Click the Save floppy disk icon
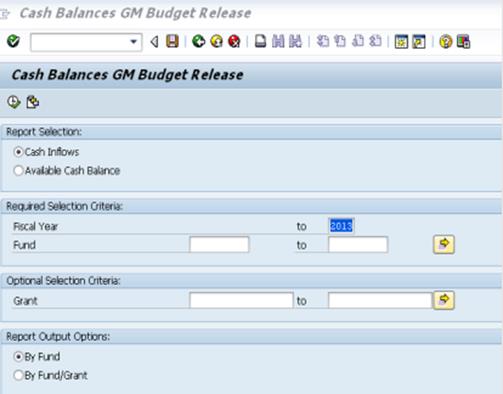503x394 pixels. point(172,41)
